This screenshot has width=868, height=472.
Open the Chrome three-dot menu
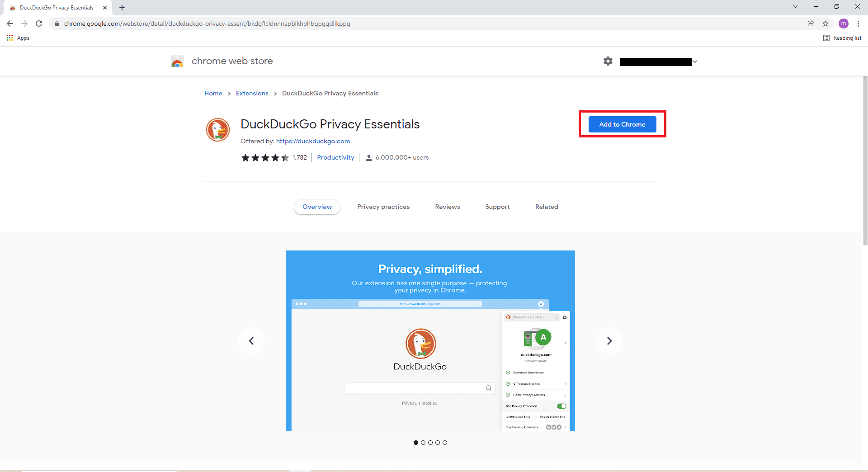(x=858, y=24)
